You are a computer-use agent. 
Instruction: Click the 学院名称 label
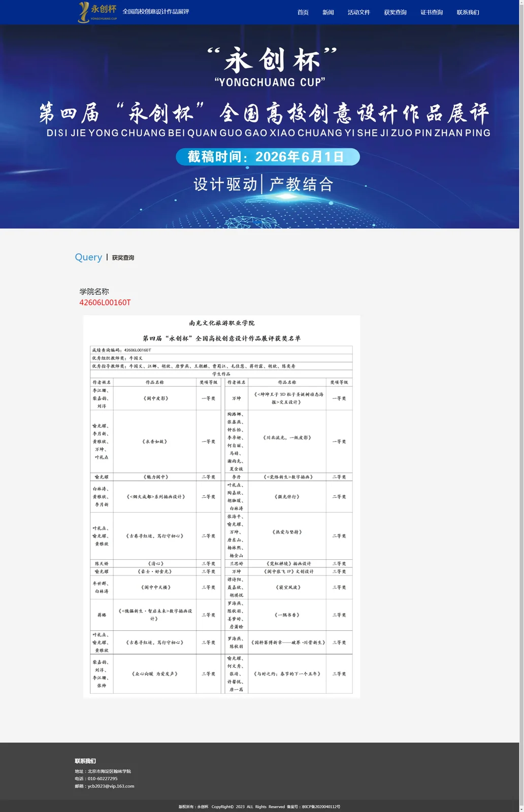(x=94, y=291)
